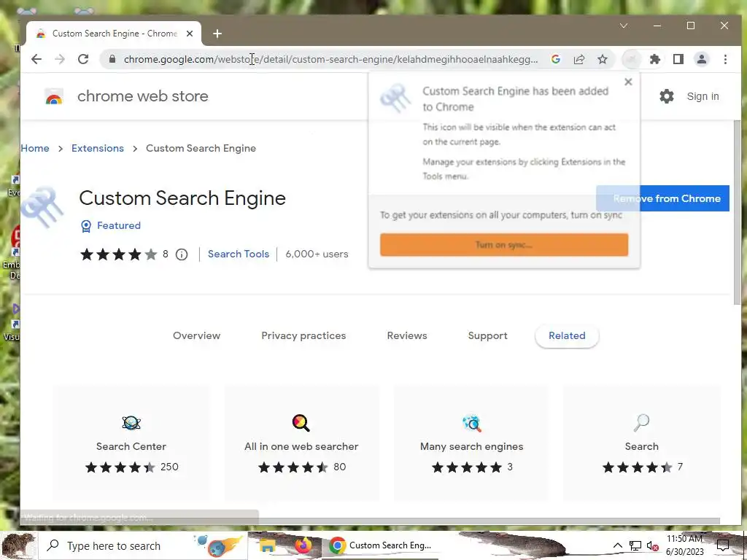Click the Google icon in address bar
This screenshot has height=560, width=747.
click(555, 59)
